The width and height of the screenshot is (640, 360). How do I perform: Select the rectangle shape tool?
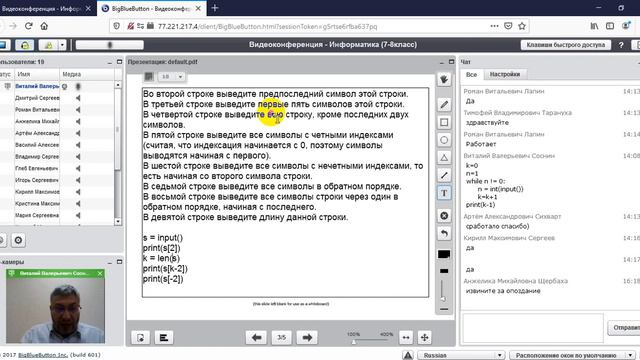coord(444,122)
